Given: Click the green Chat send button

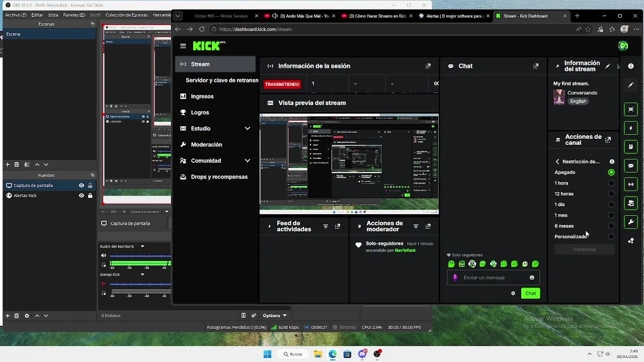Looking at the screenshot, I should click(530, 294).
